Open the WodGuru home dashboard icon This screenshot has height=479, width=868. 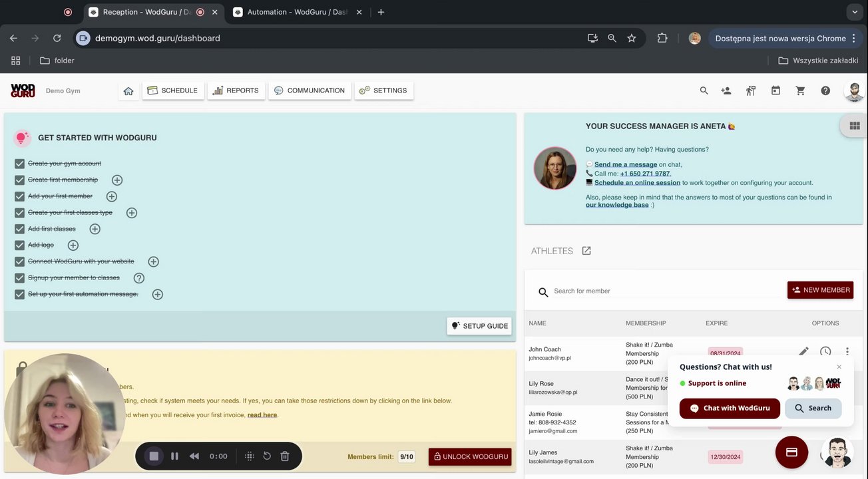[x=128, y=91]
